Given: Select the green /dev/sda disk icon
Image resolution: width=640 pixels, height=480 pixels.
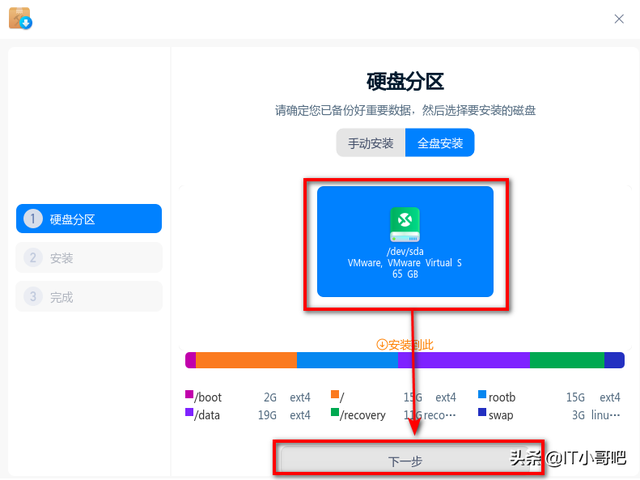Looking at the screenshot, I should point(405,224).
